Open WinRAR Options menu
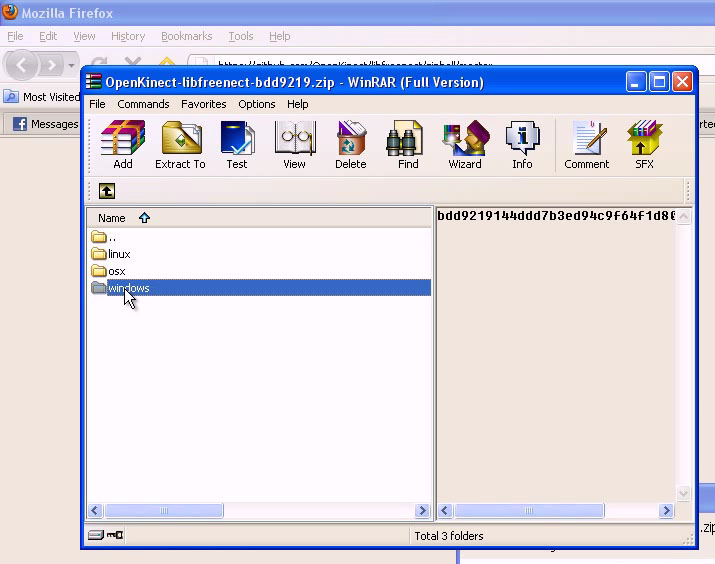Viewport: 715px width, 564px height. click(257, 104)
